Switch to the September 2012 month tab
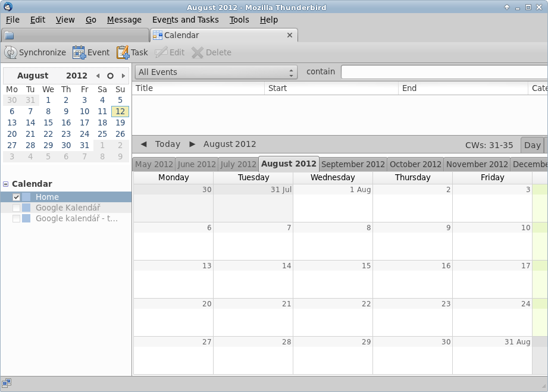548x392 pixels. click(x=353, y=164)
